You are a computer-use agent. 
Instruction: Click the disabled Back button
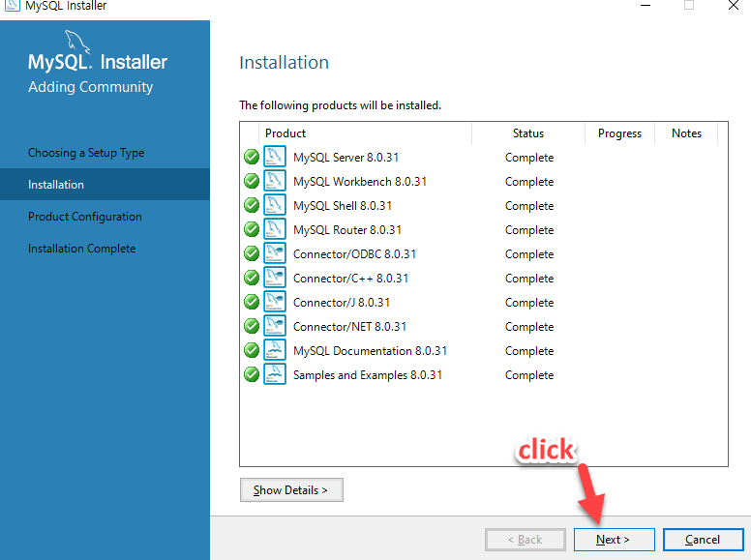[526, 540]
